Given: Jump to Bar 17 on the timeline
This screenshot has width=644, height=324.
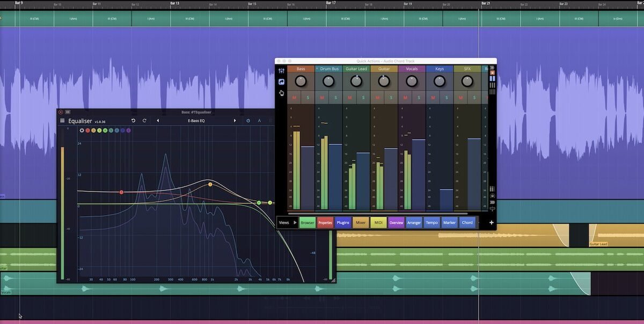Looking at the screenshot, I should click(x=331, y=3).
